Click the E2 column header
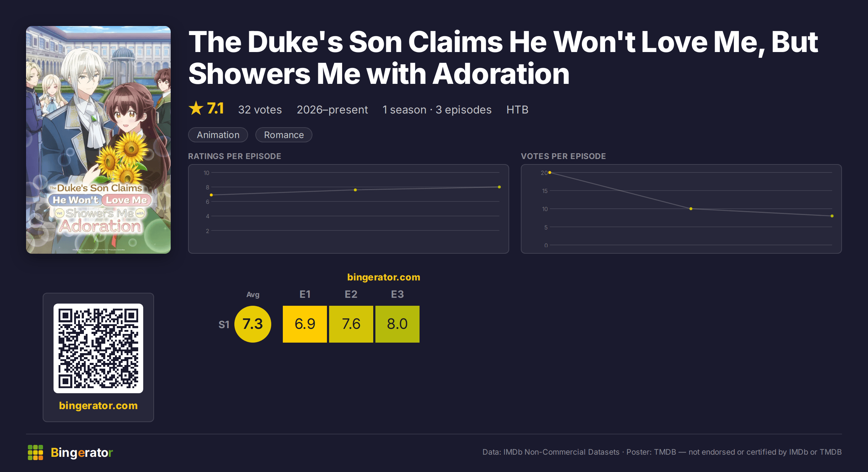The width and height of the screenshot is (868, 472). click(351, 294)
